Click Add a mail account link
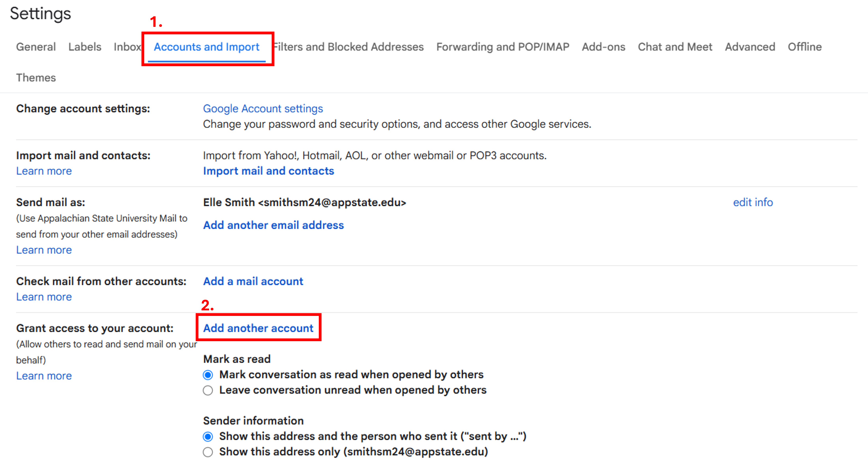Image resolution: width=868 pixels, height=464 pixels. pyautogui.click(x=253, y=281)
